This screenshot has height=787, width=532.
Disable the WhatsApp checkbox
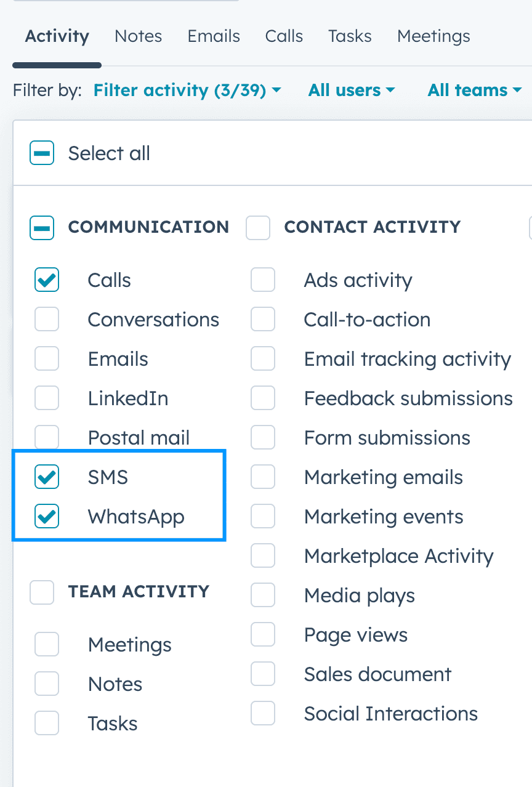click(47, 517)
